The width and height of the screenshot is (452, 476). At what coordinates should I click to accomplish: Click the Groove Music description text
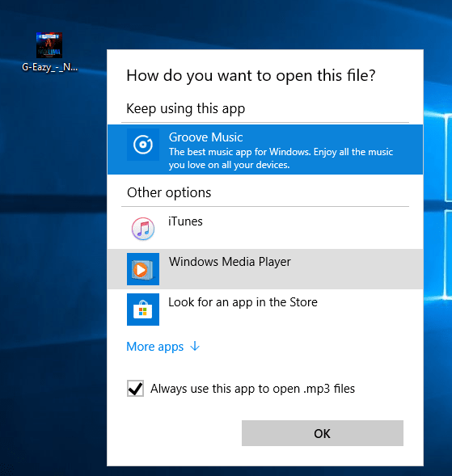pos(281,158)
